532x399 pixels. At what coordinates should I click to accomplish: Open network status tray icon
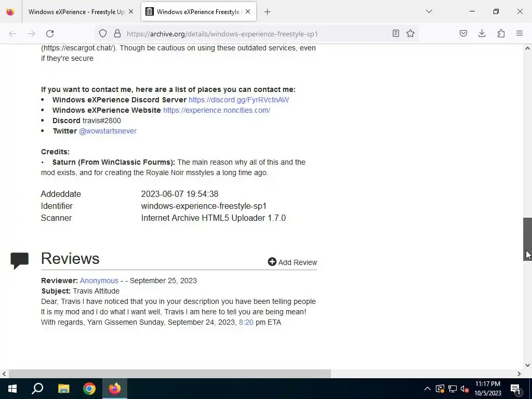tap(453, 389)
